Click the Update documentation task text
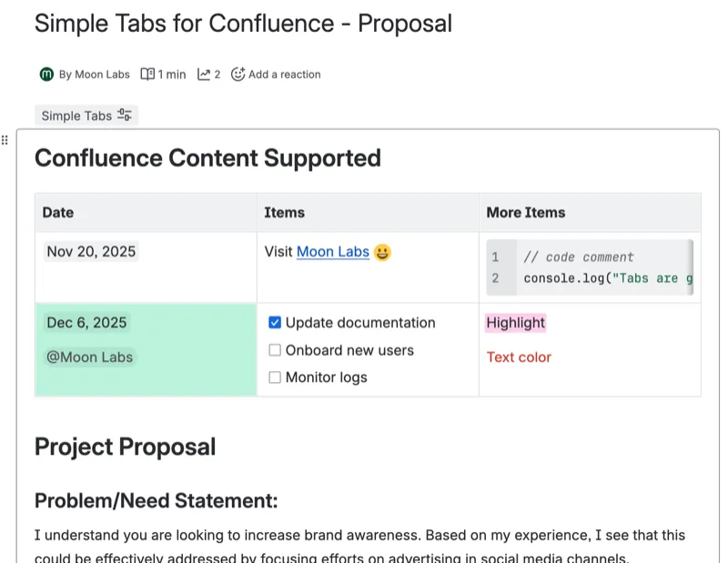Image resolution: width=728 pixels, height=563 pixels. point(360,323)
